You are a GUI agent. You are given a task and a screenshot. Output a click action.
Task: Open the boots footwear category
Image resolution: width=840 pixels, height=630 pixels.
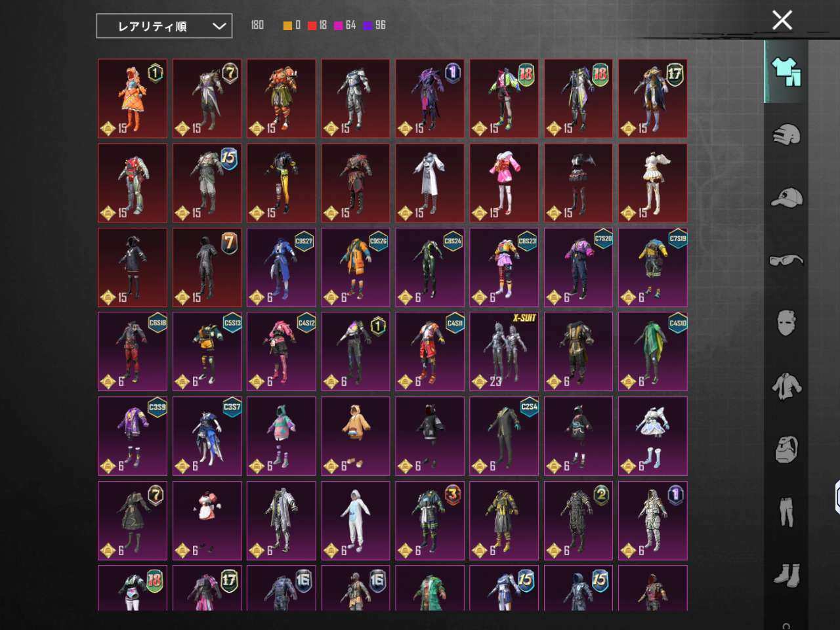[786, 575]
